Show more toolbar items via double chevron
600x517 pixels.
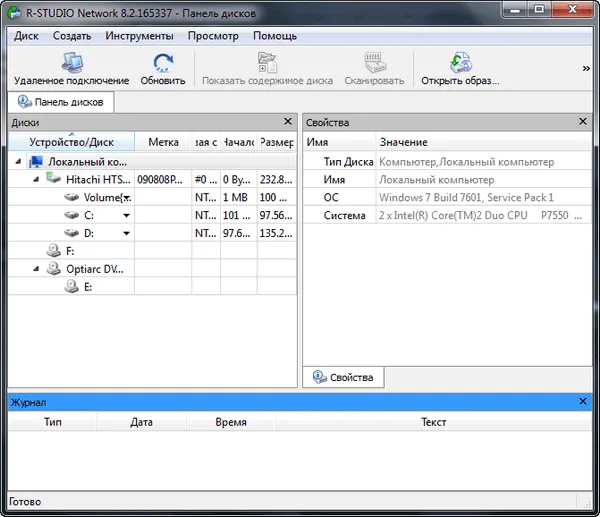pos(586,68)
